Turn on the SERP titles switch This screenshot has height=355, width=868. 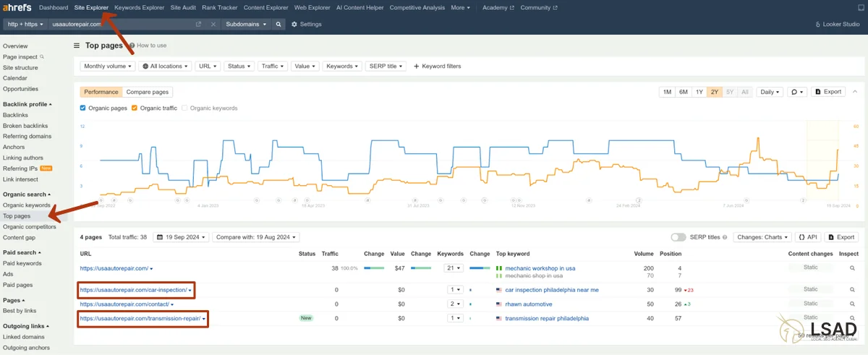point(678,237)
